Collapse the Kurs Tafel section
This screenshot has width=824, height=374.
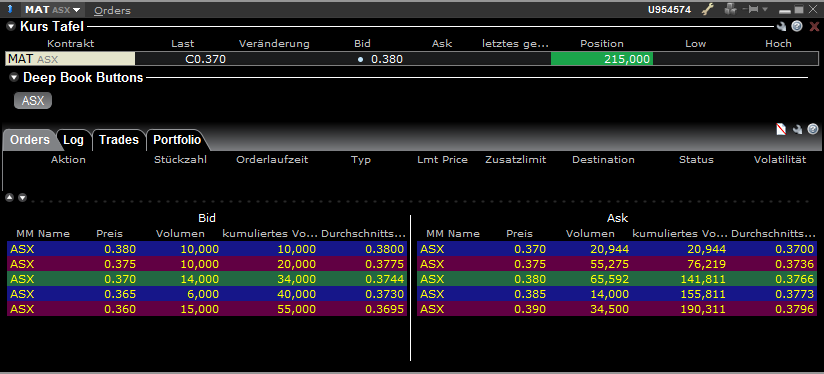click(x=11, y=26)
